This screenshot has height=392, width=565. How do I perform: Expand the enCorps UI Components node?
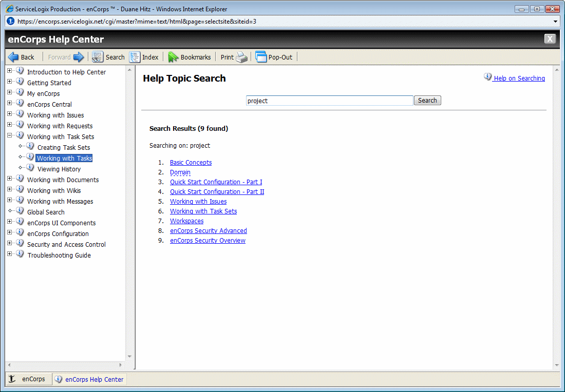click(9, 221)
